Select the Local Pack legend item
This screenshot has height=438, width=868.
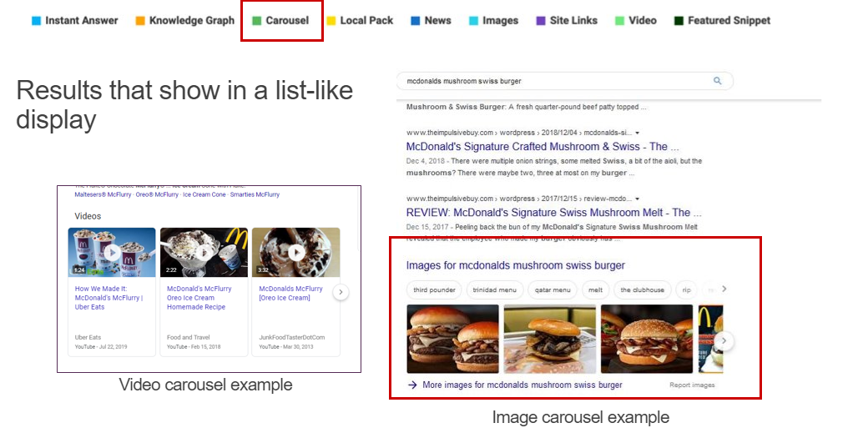[360, 21]
